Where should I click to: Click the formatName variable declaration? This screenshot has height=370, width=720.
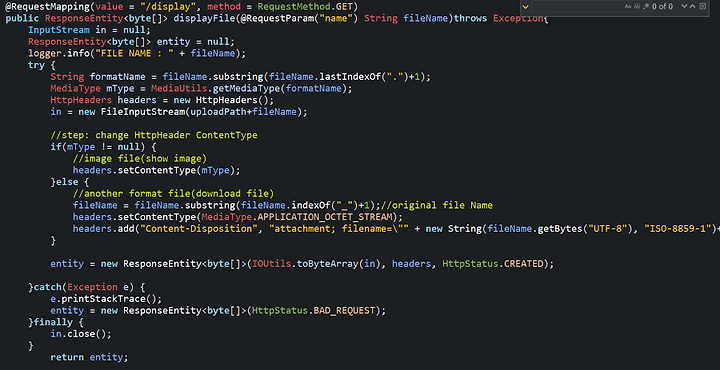pos(118,77)
